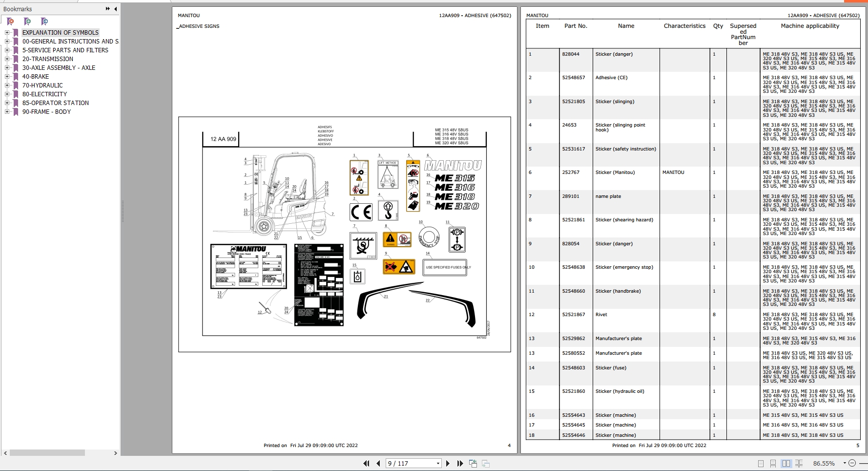Click the Rivet name cell in row 12
The width and height of the screenshot is (868, 471).
(x=601, y=315)
